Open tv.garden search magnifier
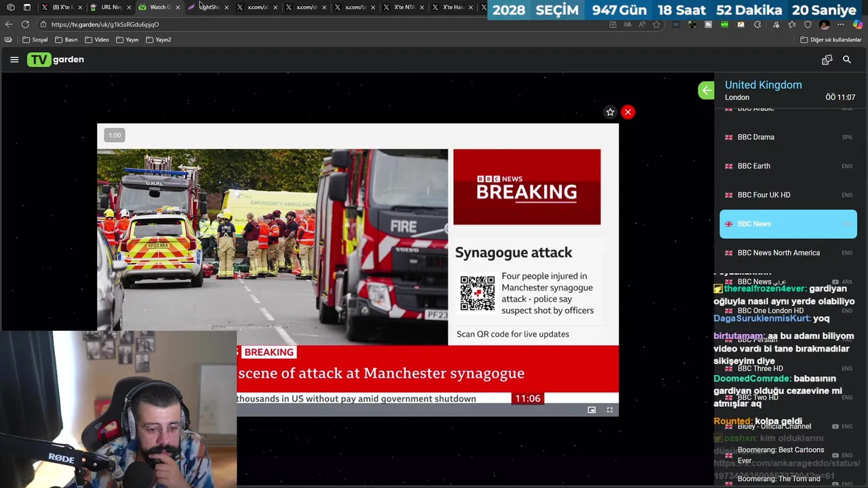This screenshot has height=488, width=868. click(x=847, y=60)
